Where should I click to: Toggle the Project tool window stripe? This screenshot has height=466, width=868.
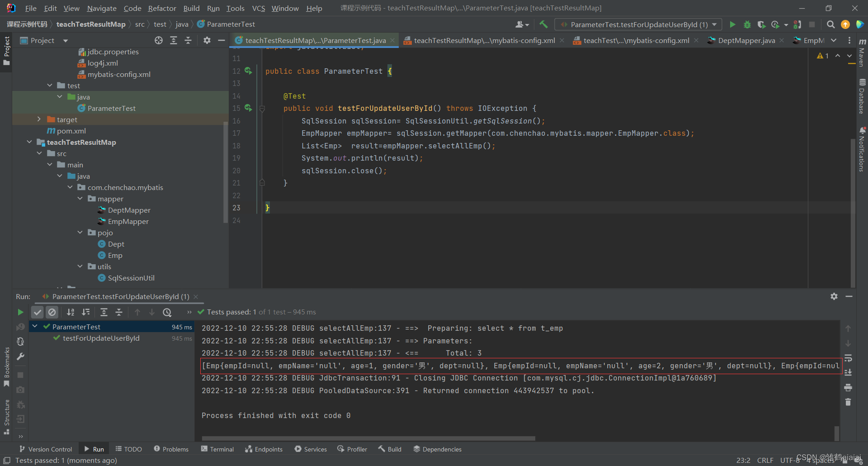pos(6,51)
